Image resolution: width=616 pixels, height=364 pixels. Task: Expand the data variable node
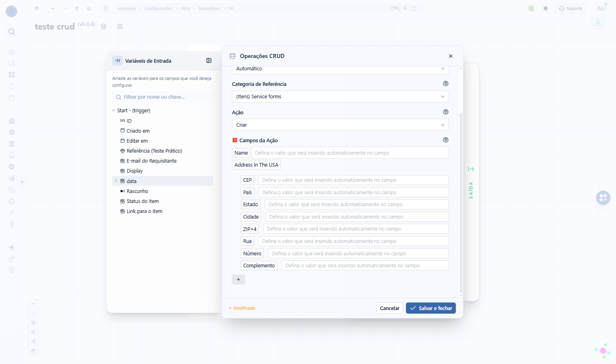click(x=116, y=181)
